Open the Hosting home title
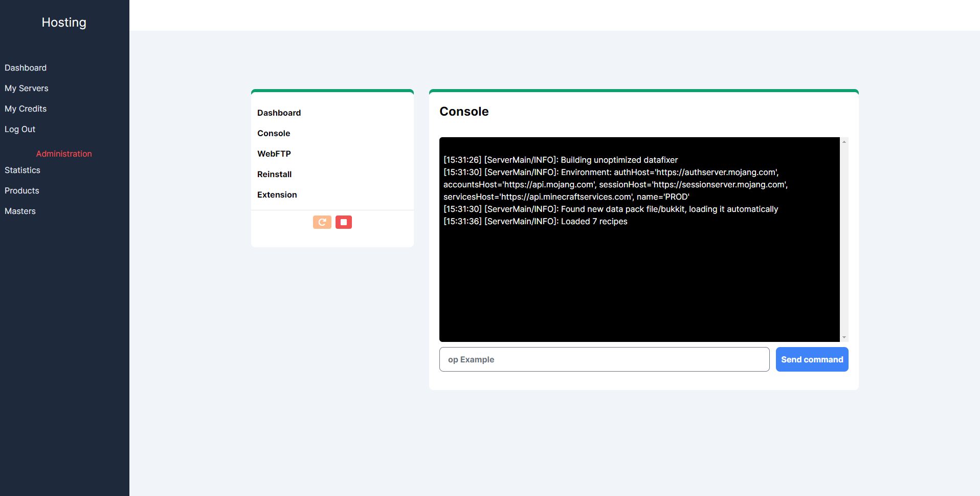Image resolution: width=980 pixels, height=496 pixels. point(64,23)
